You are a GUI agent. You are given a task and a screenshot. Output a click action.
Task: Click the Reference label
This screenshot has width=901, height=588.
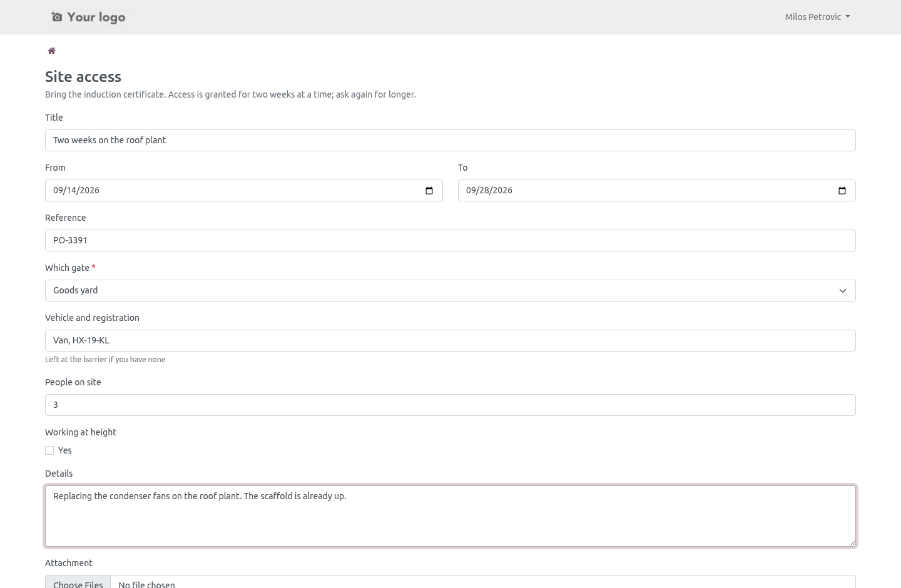[66, 218]
